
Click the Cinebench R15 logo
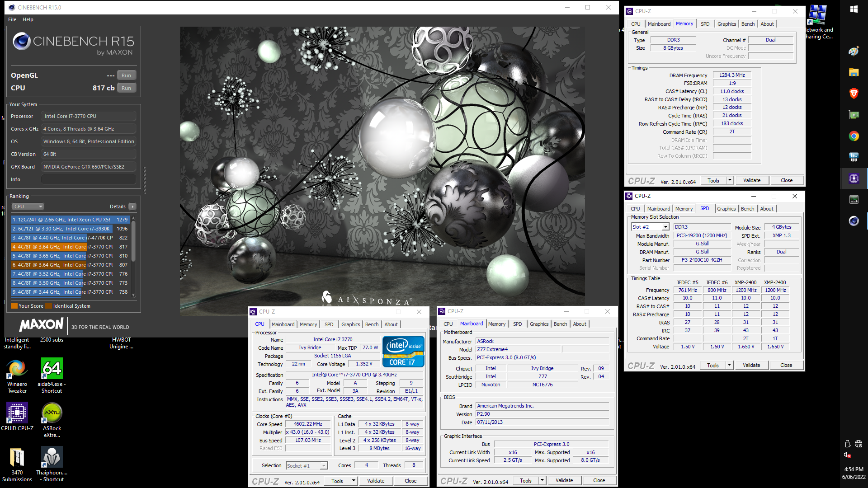pyautogui.click(x=73, y=44)
